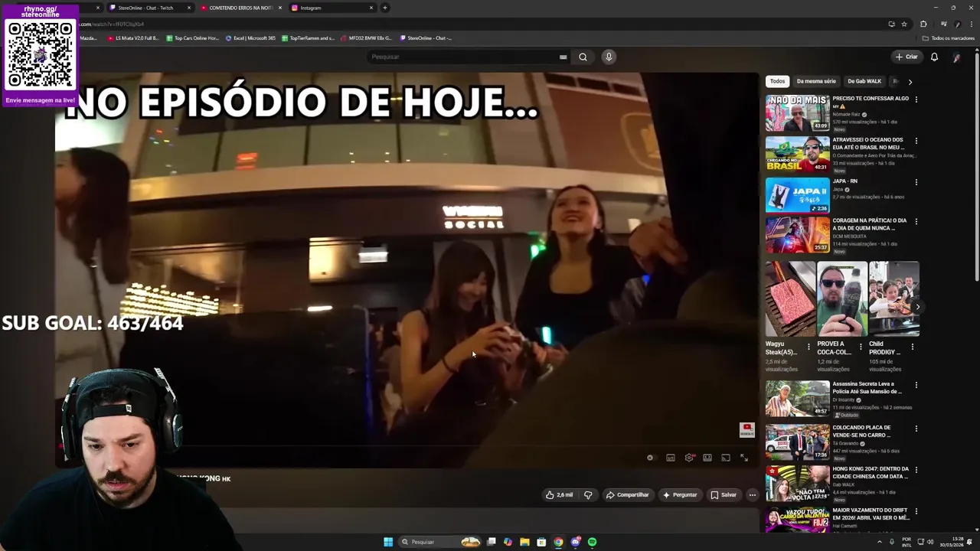Like the video with 2,6 mil likes
The height and width of the screenshot is (551, 980).
559,495
